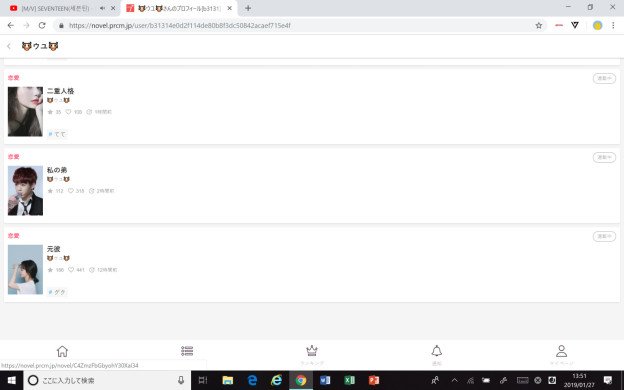
Task: Open the 元彼 novel cover thumbnail
Action: tap(25, 269)
